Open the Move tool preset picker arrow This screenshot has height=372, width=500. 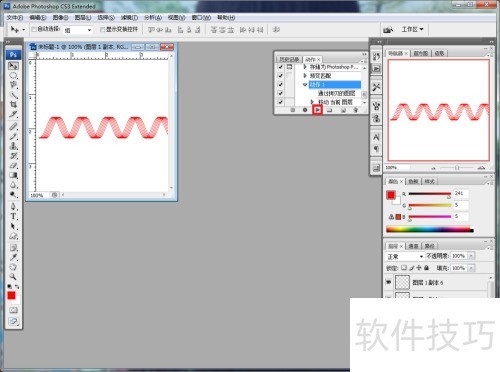(x=23, y=30)
